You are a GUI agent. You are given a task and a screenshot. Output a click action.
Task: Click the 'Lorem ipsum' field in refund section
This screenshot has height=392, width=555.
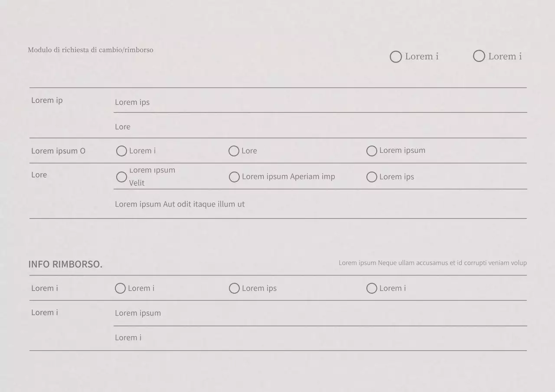click(x=320, y=313)
